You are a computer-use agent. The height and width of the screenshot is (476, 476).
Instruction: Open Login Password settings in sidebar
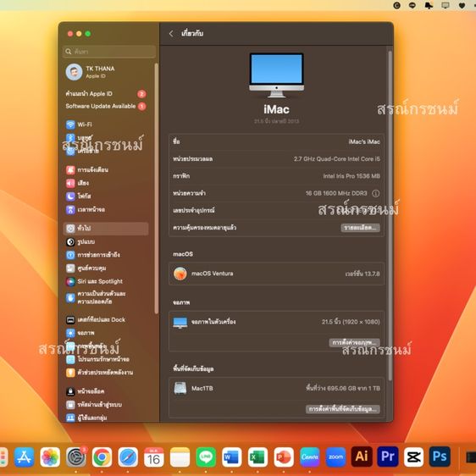(94, 405)
